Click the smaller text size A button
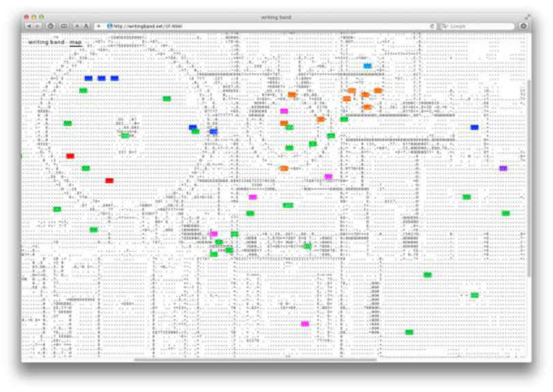The height and width of the screenshot is (392, 553). [76, 26]
